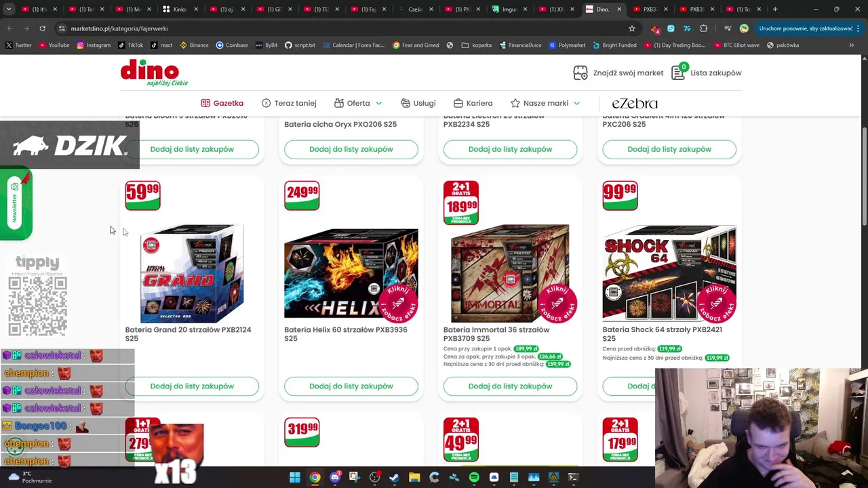868x488 pixels.
Task: Open the Instagram bookmark
Action: [x=94, y=45]
